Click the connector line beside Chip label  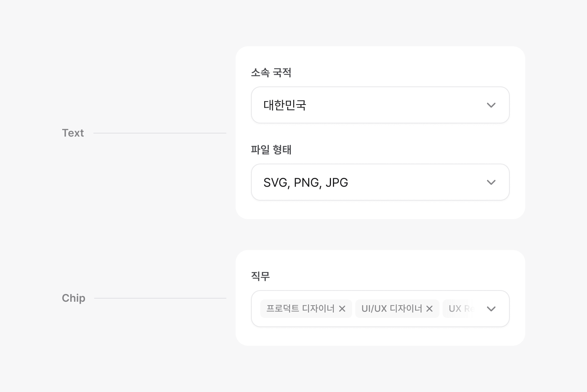coord(160,298)
